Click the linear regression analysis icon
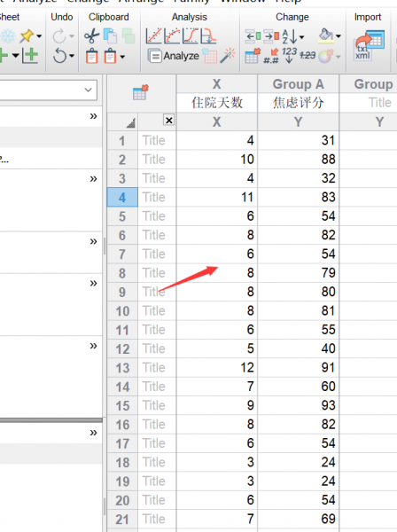 coord(153,36)
